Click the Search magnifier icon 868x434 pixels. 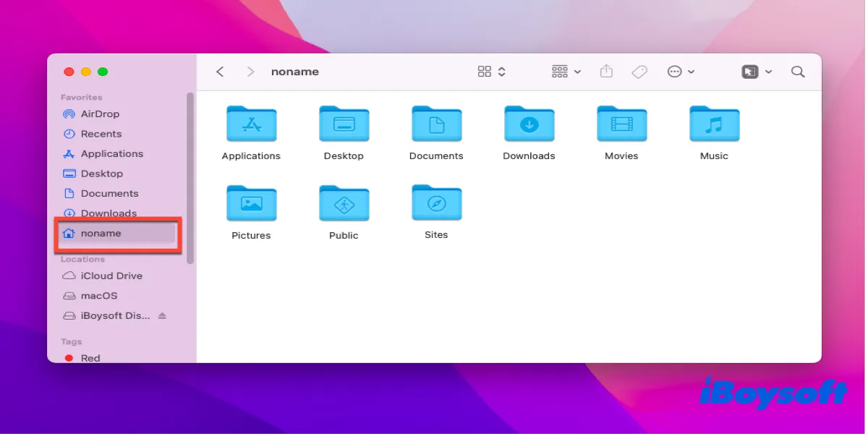[x=798, y=72]
